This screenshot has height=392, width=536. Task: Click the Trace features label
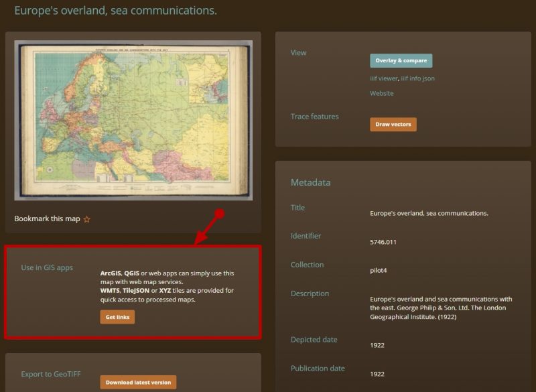(x=314, y=117)
